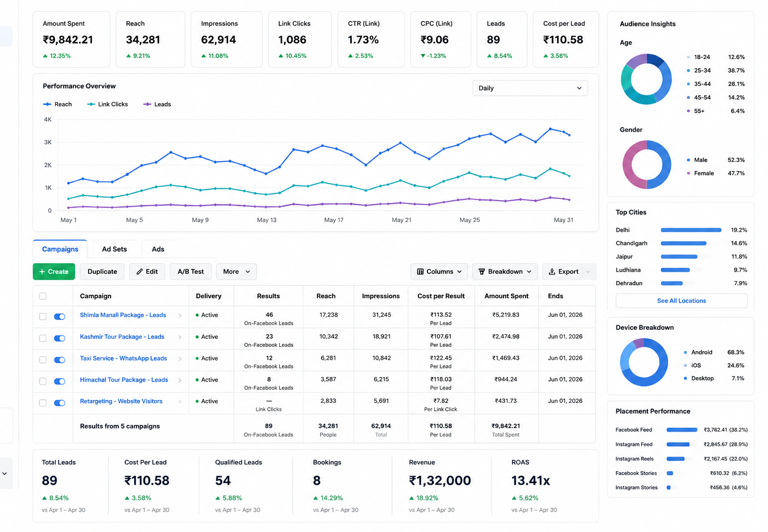The height and width of the screenshot is (532, 768).
Task: Click the plus icon on the Create button
Action: [42, 272]
